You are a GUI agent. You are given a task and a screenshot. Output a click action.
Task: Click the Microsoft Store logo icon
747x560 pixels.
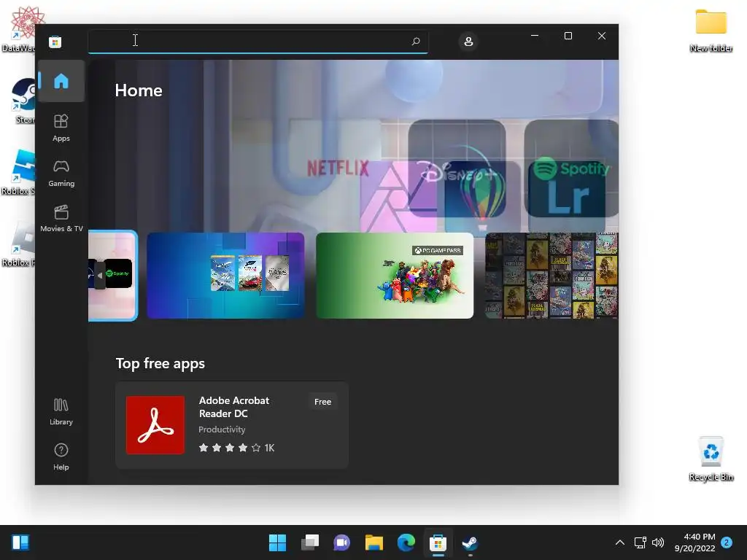click(55, 42)
